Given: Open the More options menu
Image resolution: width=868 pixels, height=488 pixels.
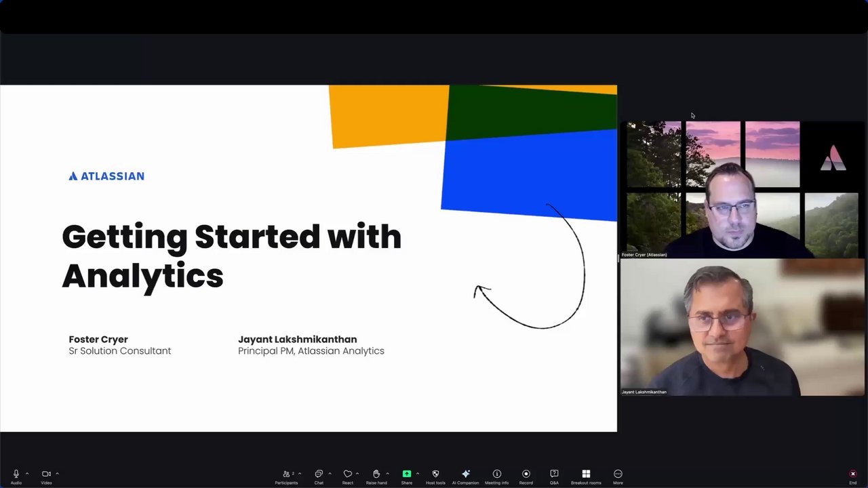Looking at the screenshot, I should tap(618, 476).
